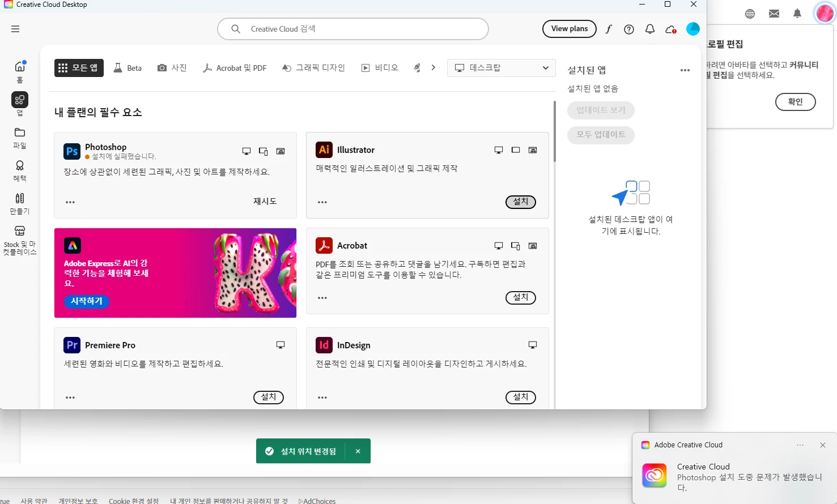
Task: Open the Desktop (데스크탑) platform dropdown
Action: (x=501, y=68)
